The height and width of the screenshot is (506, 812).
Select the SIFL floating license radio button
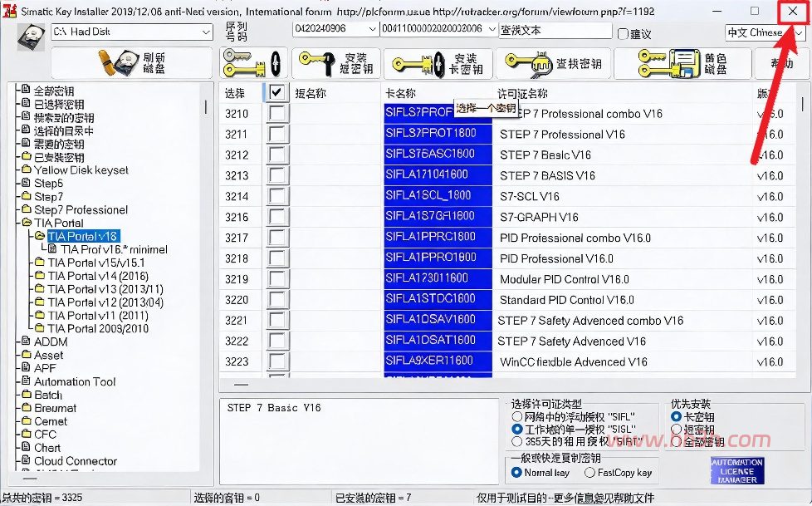516,416
